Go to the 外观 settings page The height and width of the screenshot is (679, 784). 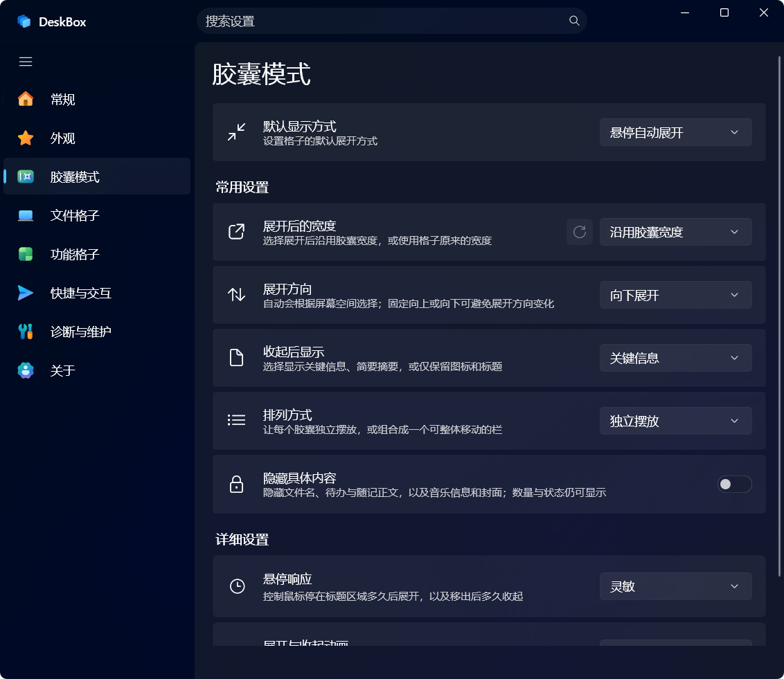point(97,138)
